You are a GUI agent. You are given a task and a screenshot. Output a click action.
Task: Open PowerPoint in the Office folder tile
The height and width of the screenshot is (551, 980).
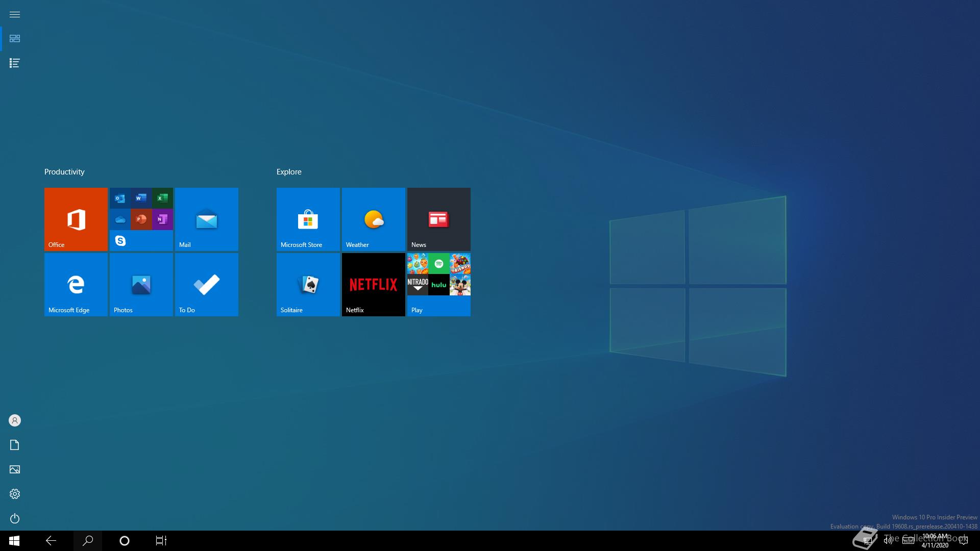click(141, 219)
